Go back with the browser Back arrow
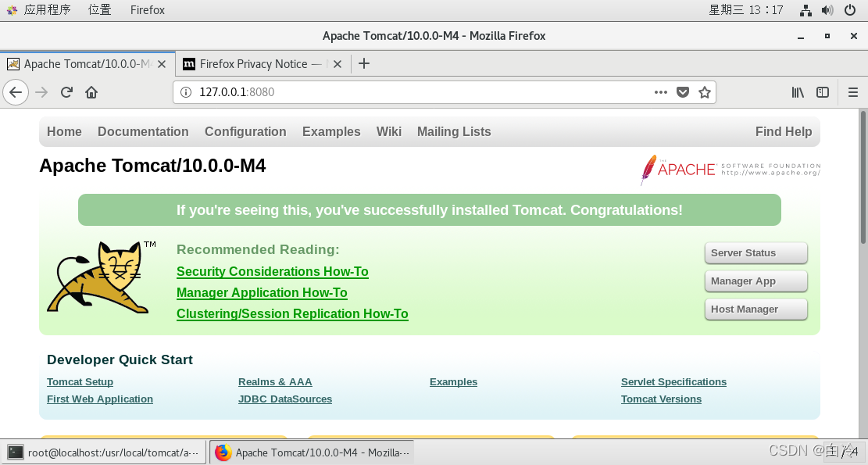Image resolution: width=868 pixels, height=465 pixels. (x=16, y=92)
